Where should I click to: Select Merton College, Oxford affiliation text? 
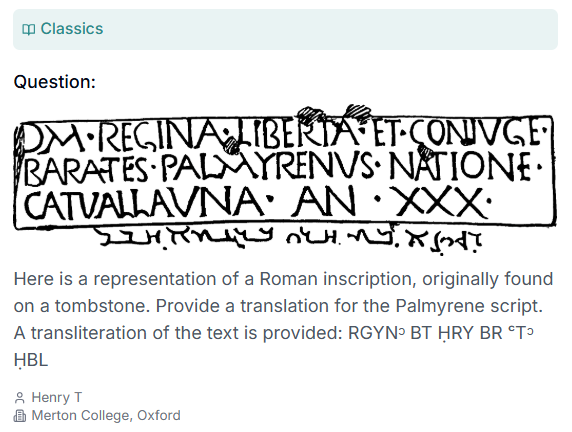[106, 416]
